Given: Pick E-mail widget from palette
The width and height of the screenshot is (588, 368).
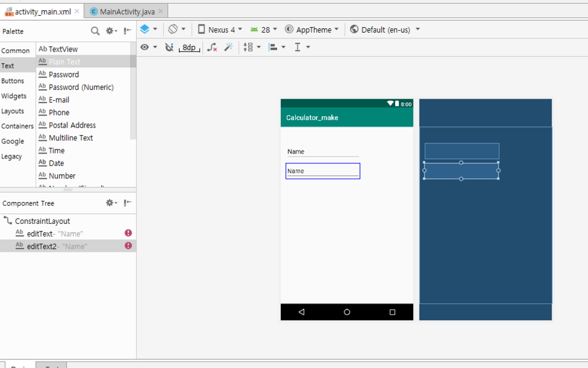Looking at the screenshot, I should [x=84, y=100].
